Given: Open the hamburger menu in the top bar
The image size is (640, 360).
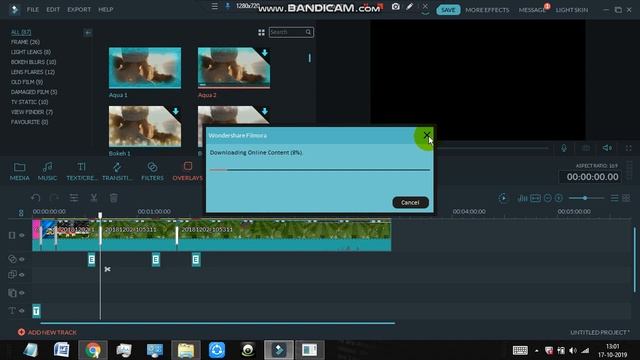Looking at the screenshot, I should [x=215, y=6].
